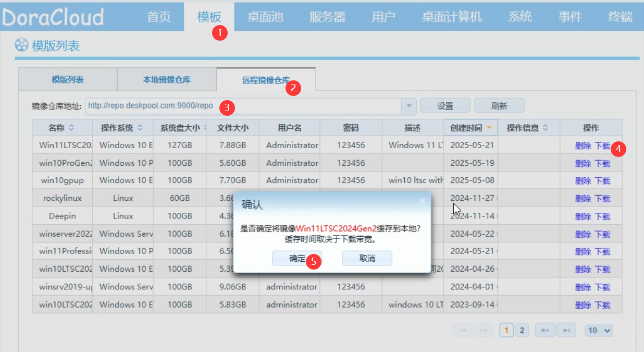Cancel the dialog with 取消
The image size is (644, 352).
point(367,258)
